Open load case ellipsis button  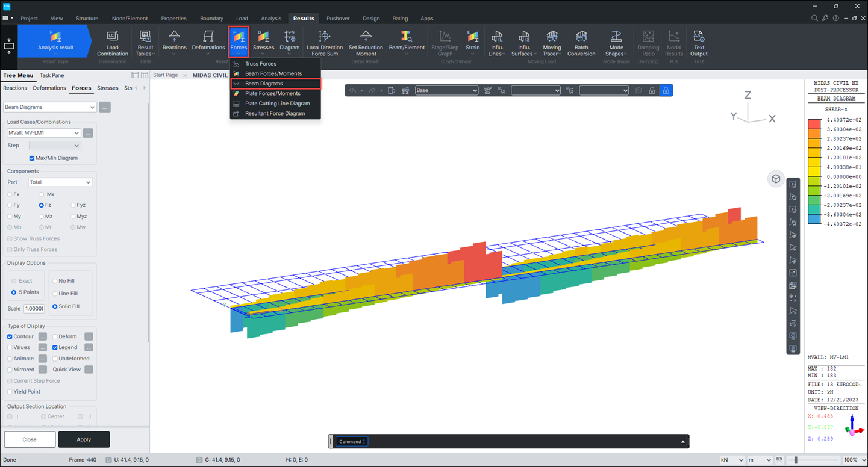(x=88, y=133)
